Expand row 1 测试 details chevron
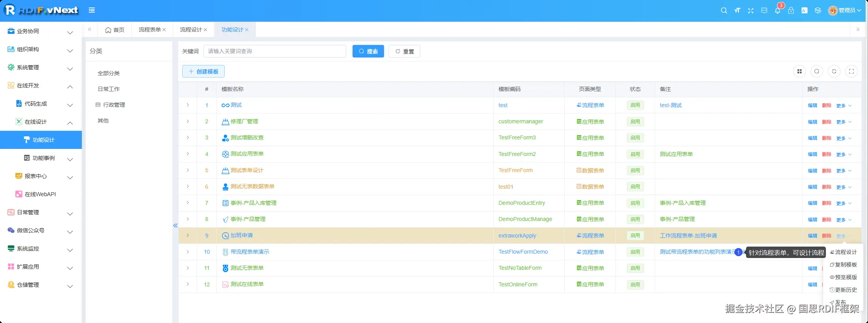The image size is (868, 323). [x=188, y=105]
